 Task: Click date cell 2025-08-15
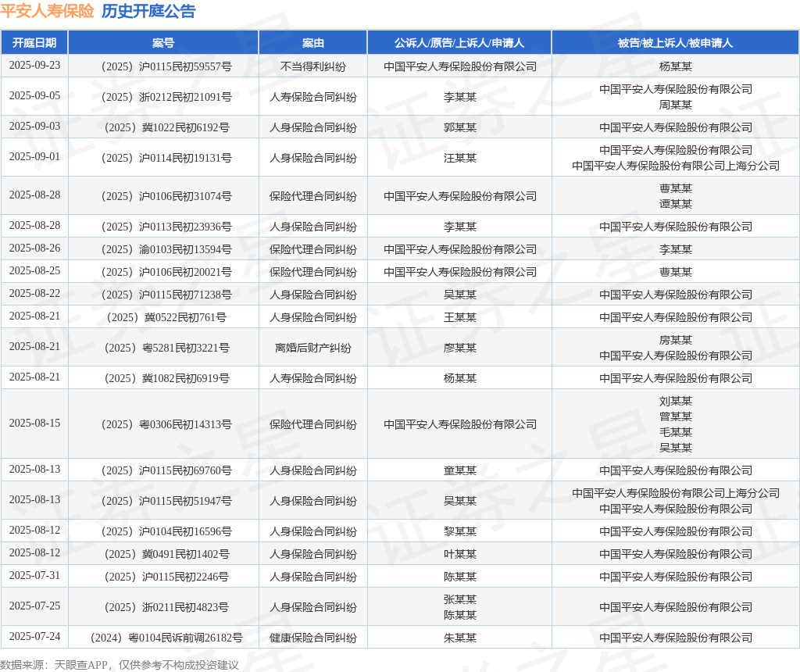pos(34,423)
